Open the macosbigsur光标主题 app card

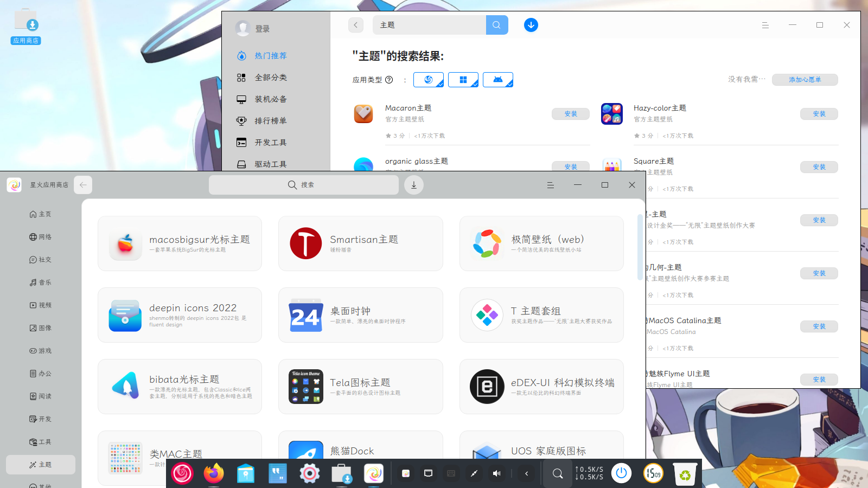(x=180, y=243)
